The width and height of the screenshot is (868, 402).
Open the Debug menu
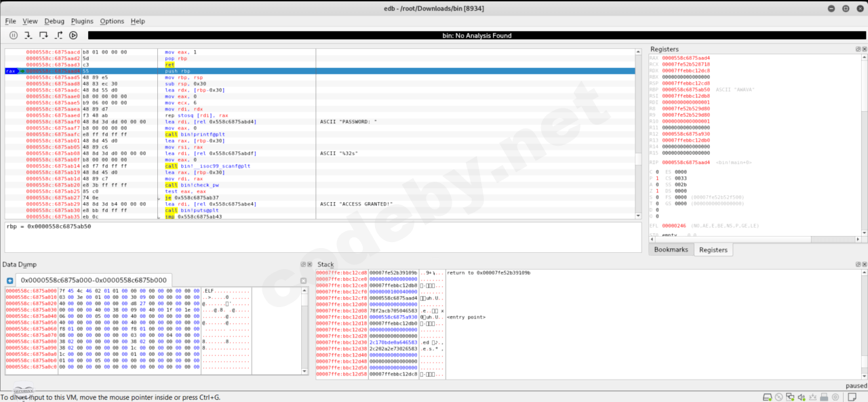tap(54, 21)
